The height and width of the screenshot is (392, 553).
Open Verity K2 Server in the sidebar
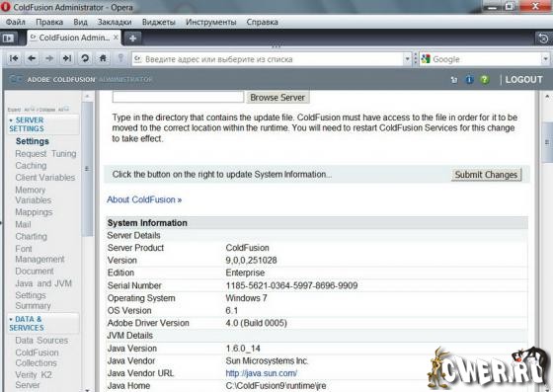tap(34, 380)
